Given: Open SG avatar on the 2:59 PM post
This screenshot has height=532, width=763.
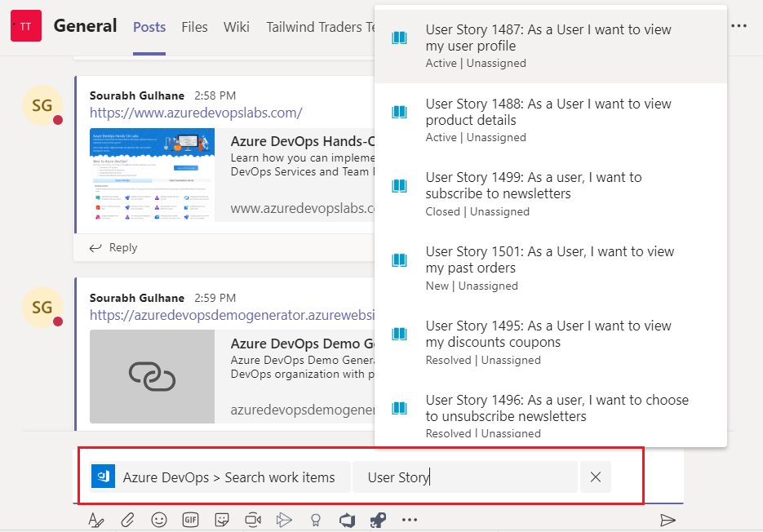Looking at the screenshot, I should coord(42,307).
